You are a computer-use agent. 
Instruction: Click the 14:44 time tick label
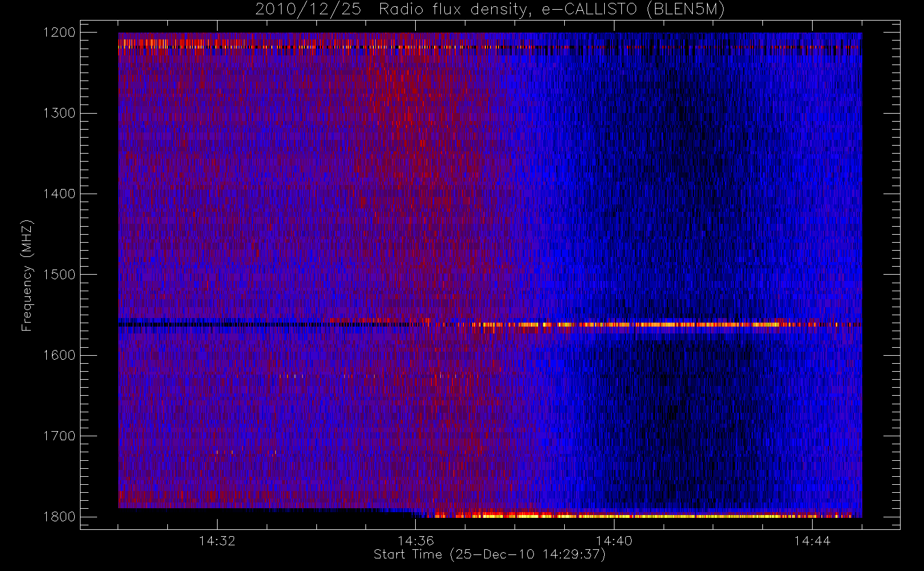pos(812,541)
